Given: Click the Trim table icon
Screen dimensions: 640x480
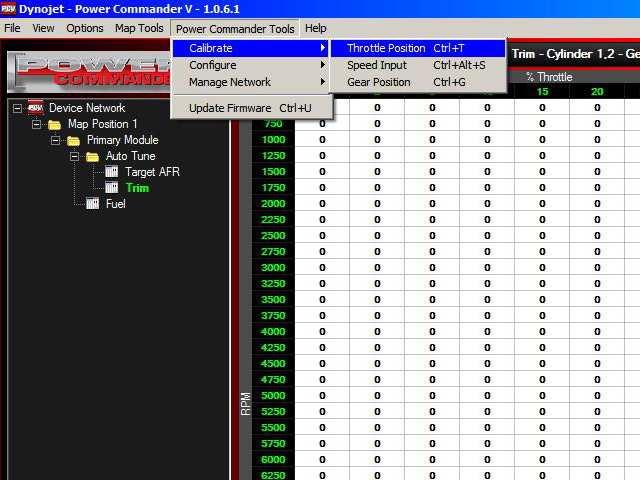Looking at the screenshot, I should pos(111,188).
